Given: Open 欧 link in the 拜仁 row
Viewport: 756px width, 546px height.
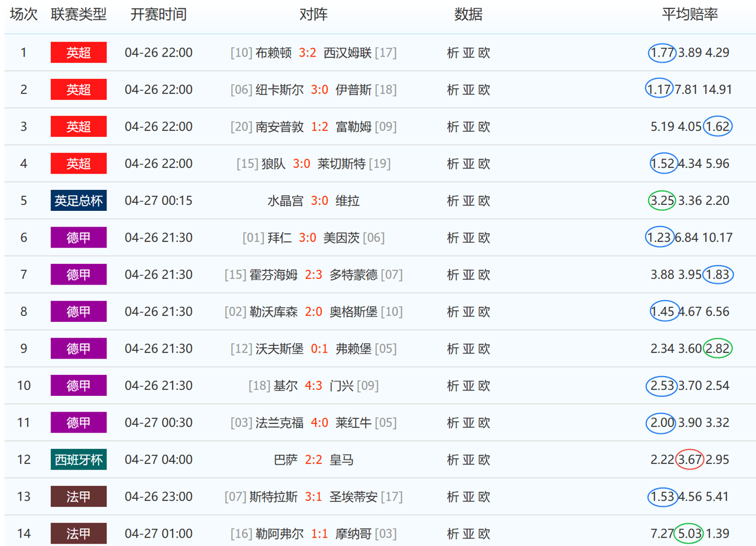Looking at the screenshot, I should pos(484,237).
